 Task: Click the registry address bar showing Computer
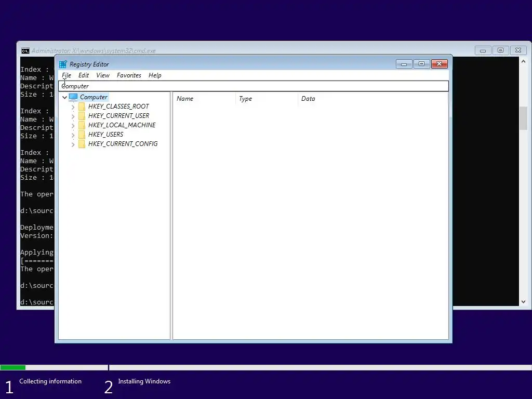click(254, 86)
